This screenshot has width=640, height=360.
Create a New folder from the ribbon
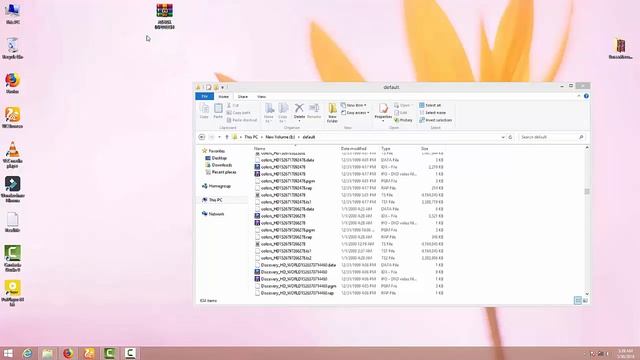pos(332,113)
